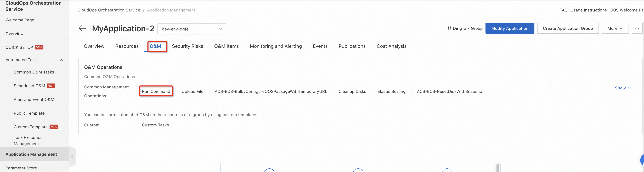This screenshot has width=644, height=172.
Task: Open the More dropdown button
Action: pos(615,28)
